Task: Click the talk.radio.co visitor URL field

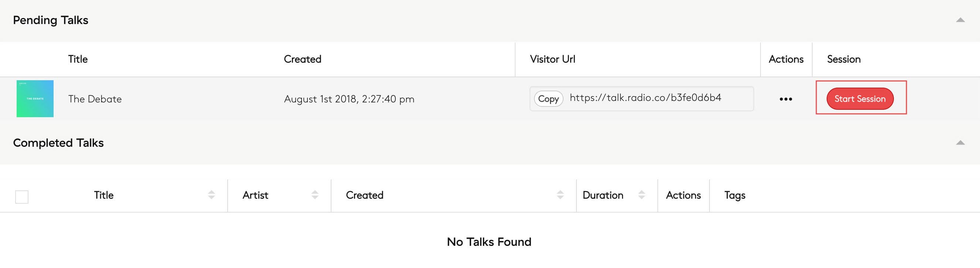Action: pyautogui.click(x=645, y=98)
